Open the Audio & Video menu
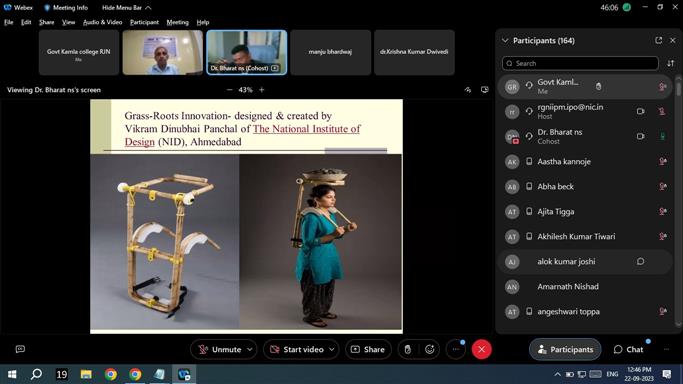 tap(102, 22)
